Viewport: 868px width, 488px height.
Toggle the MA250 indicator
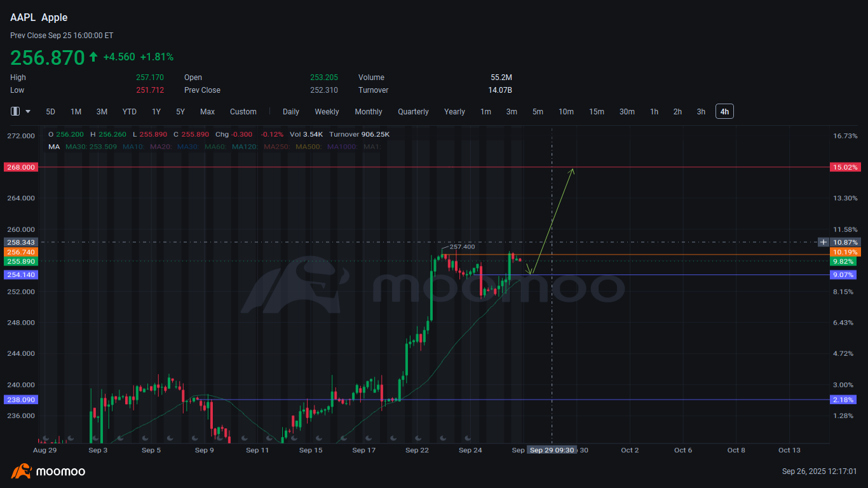(x=276, y=147)
